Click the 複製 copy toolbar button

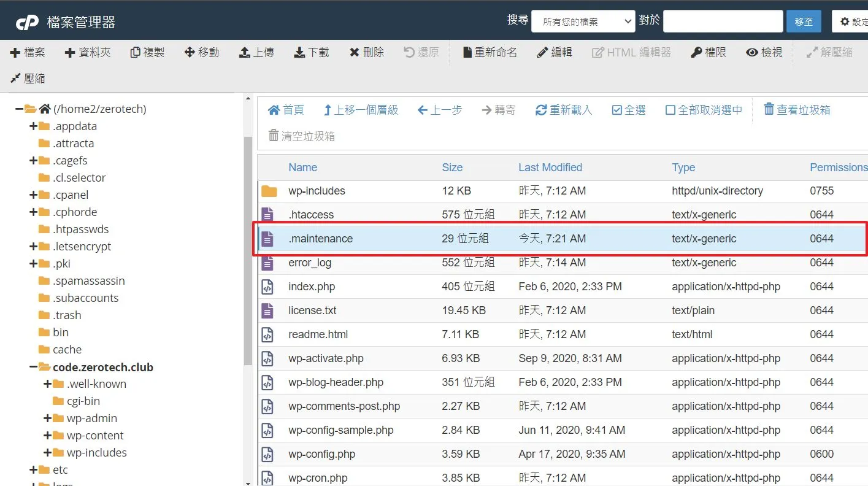pos(147,53)
